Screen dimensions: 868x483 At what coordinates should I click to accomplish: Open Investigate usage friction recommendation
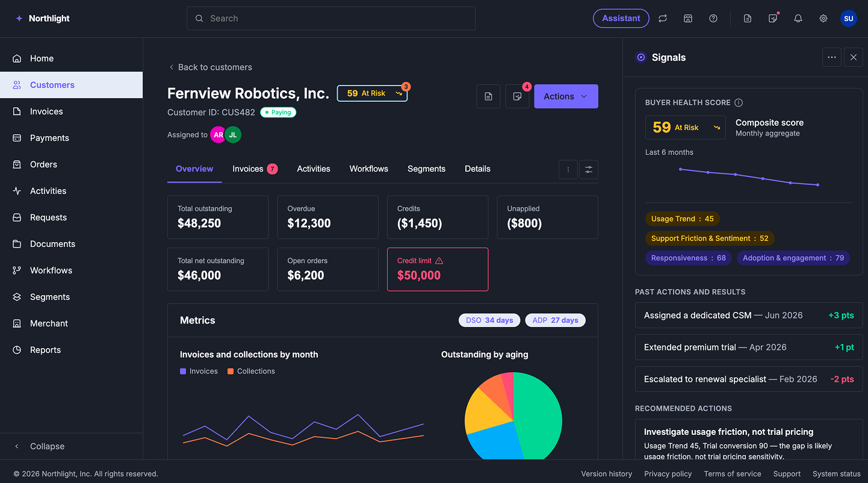(749, 440)
